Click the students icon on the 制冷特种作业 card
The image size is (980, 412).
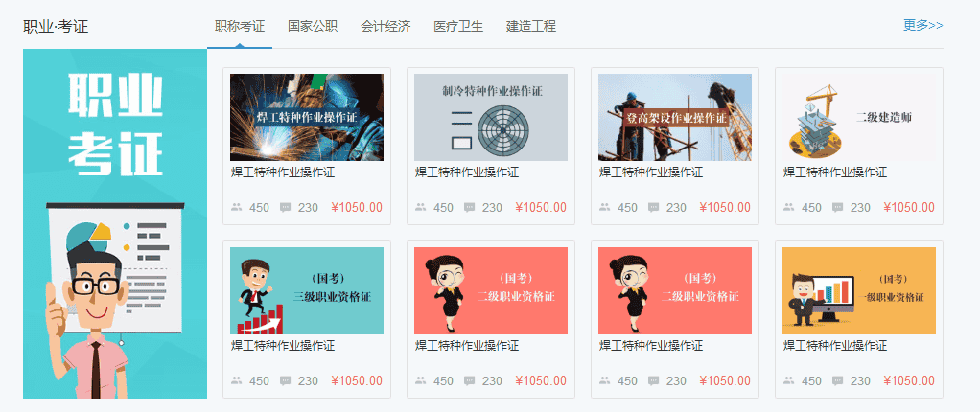421,207
